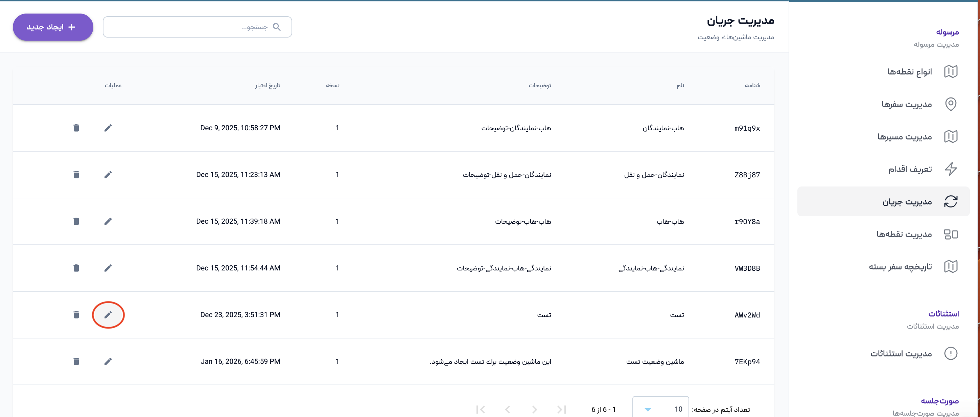Click trash icon for the AWv2Wd row
The image size is (980, 417).
76,314
